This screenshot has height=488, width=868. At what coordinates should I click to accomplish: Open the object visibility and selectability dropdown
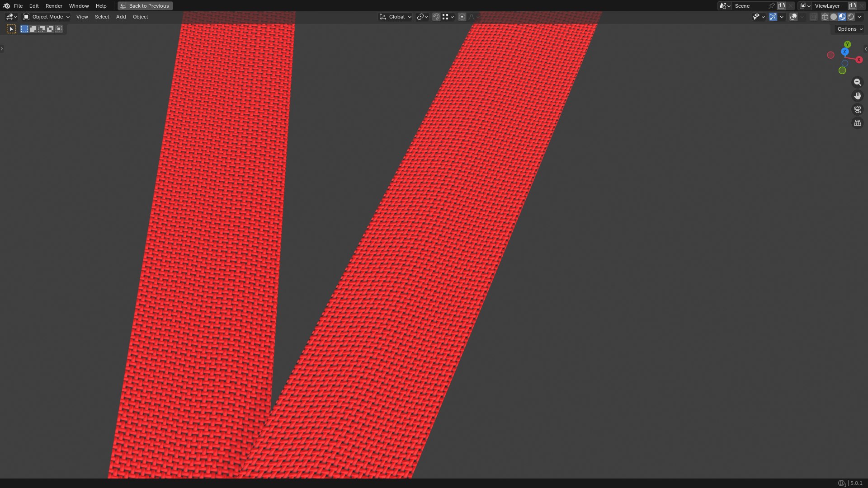[759, 17]
